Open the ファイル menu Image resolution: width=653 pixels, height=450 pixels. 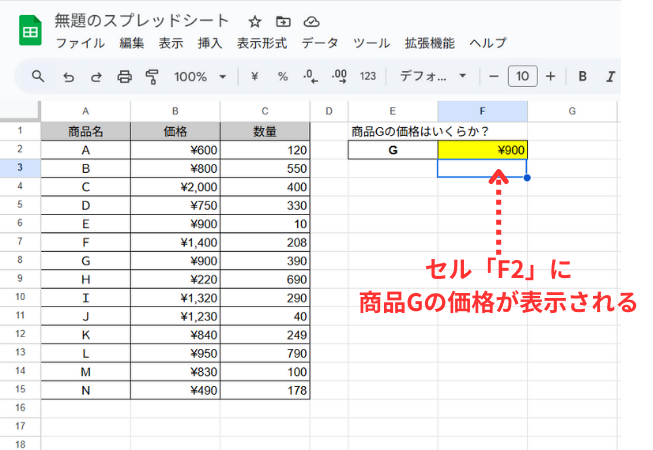tap(78, 43)
